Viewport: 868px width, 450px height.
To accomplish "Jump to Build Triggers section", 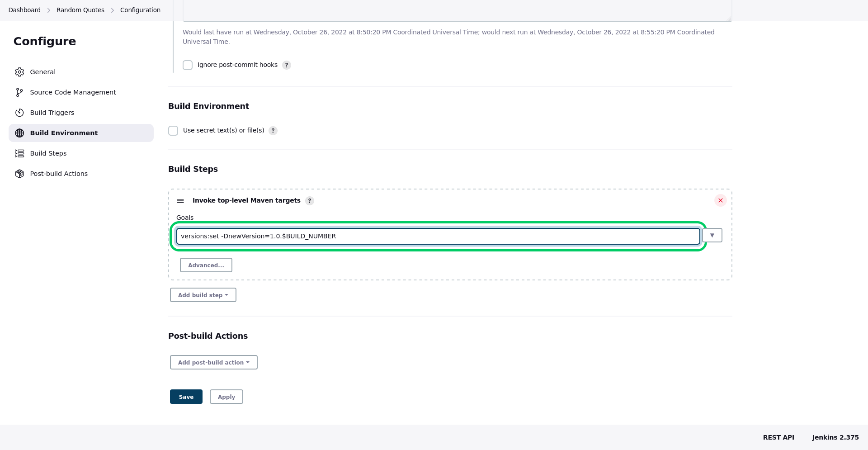I will 81,113.
